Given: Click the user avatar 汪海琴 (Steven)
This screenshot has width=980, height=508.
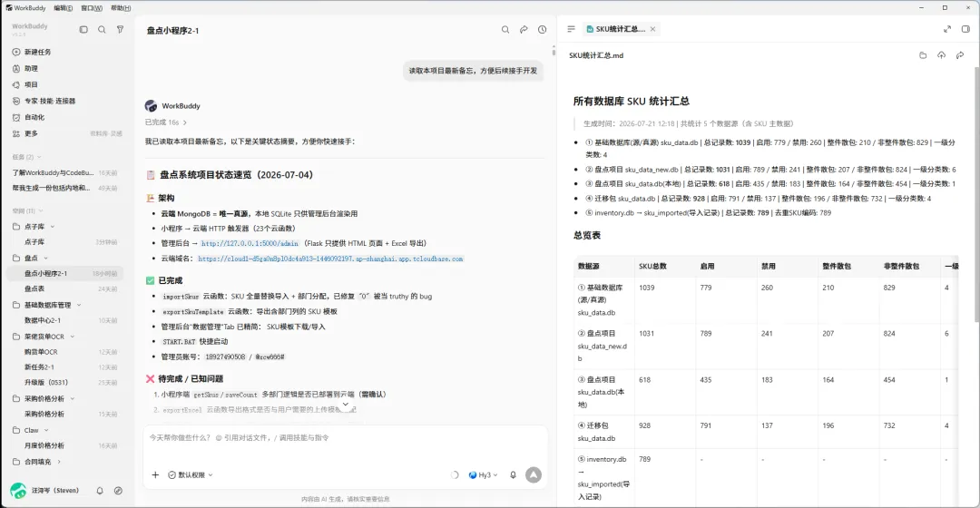Looking at the screenshot, I should coord(18,491).
